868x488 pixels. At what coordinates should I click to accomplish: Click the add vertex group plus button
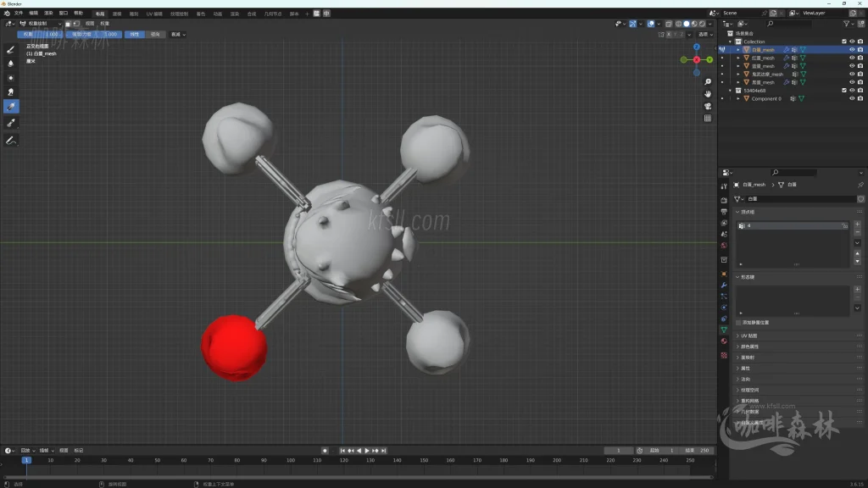click(857, 225)
